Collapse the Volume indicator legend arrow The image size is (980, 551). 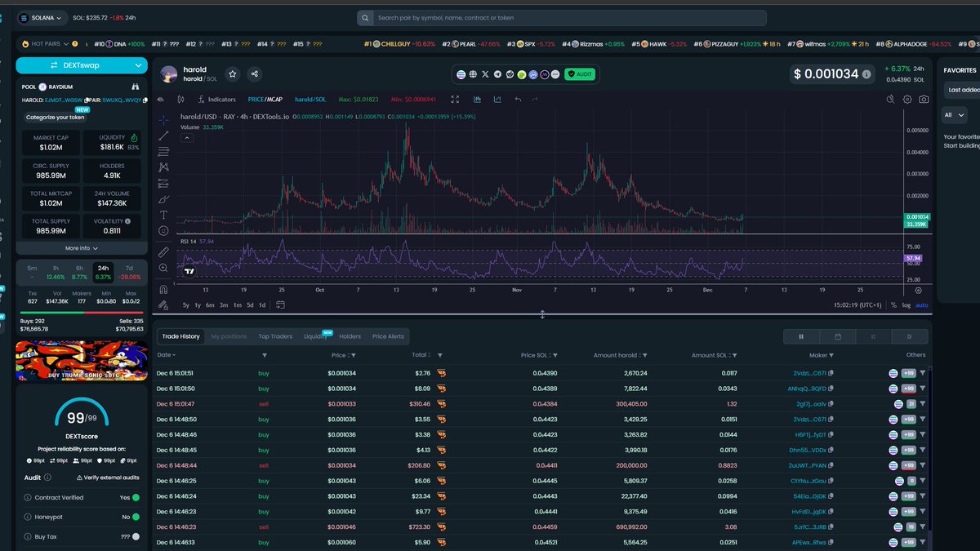point(186,138)
